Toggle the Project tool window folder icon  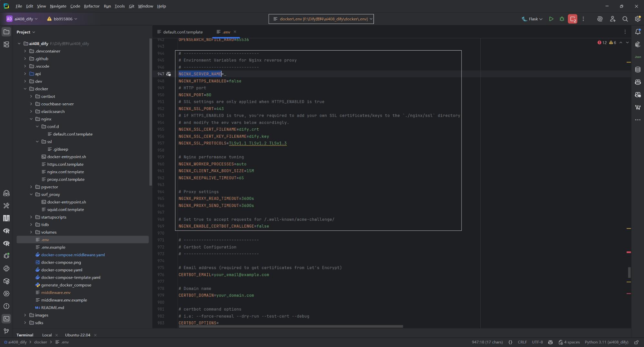pos(6,32)
